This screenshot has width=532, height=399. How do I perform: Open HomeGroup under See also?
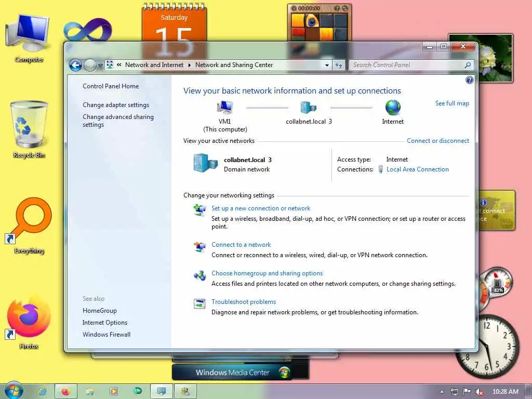[x=99, y=311]
